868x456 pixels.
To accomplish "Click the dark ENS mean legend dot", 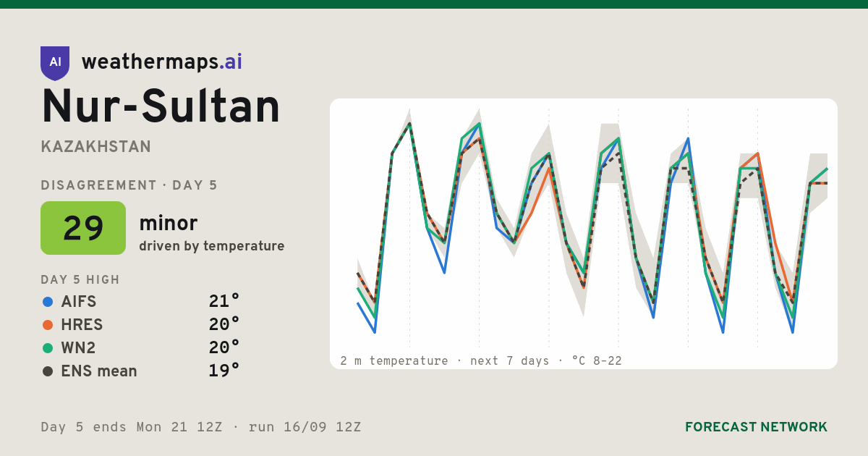I will [48, 371].
